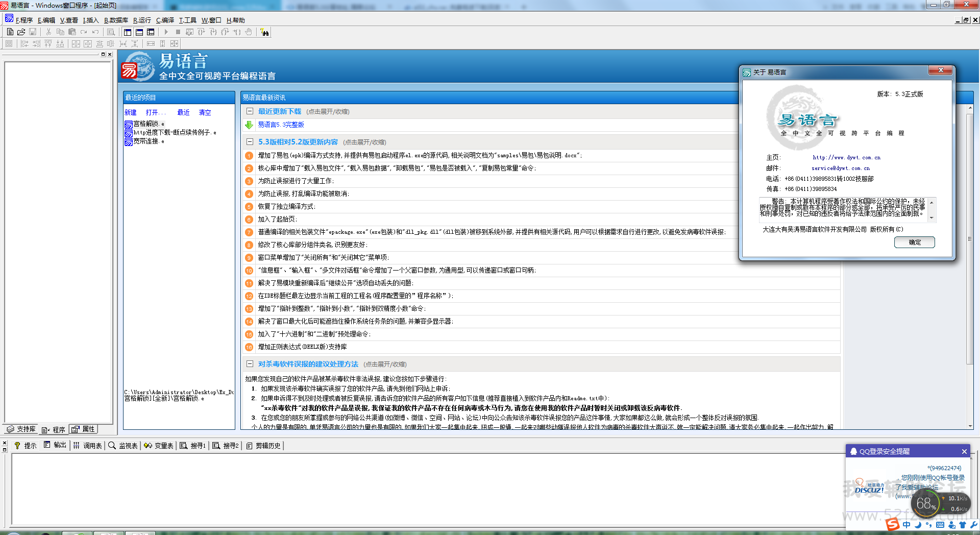Click the binoculars help search icon
This screenshot has width=980, height=535.
pyautogui.click(x=264, y=32)
